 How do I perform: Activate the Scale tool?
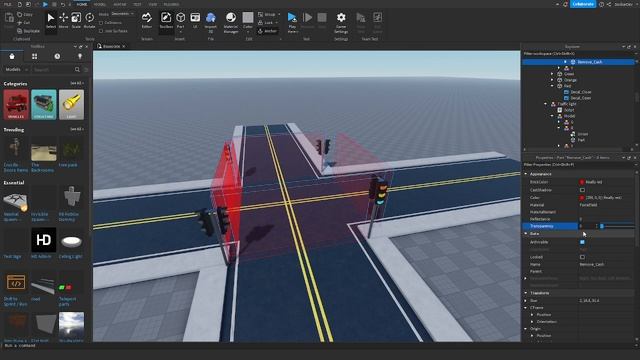(x=76, y=20)
